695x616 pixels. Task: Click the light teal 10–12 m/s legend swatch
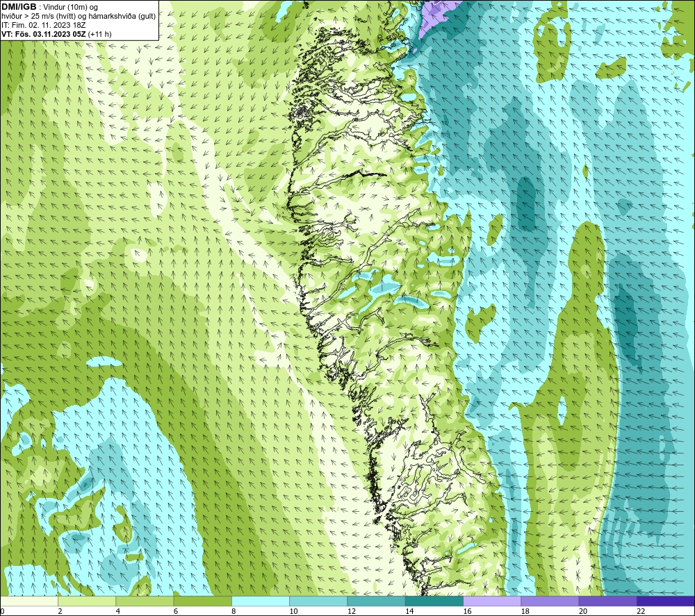click(318, 601)
